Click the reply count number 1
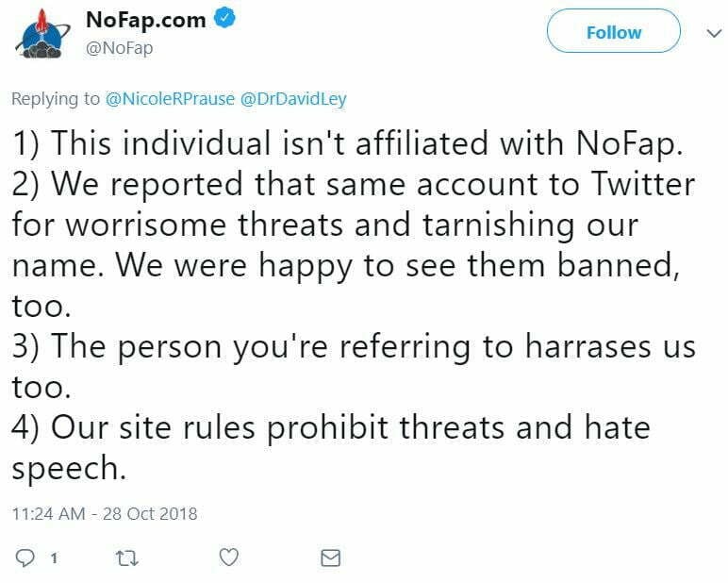 click(54, 558)
